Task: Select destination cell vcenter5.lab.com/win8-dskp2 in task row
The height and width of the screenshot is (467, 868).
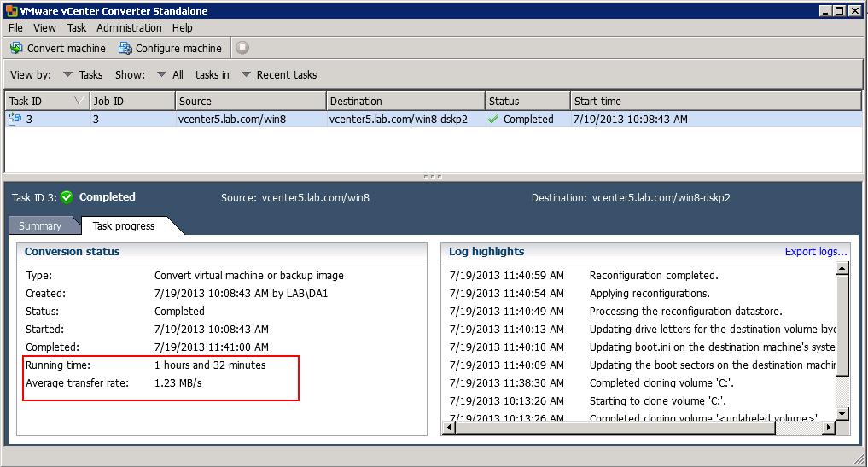Action: point(398,120)
